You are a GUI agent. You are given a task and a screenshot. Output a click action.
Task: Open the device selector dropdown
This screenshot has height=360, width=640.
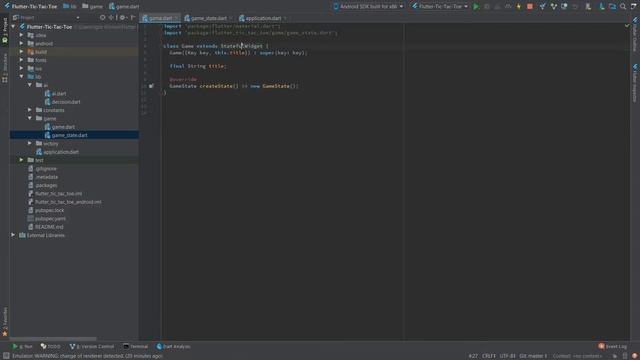pyautogui.click(x=369, y=7)
